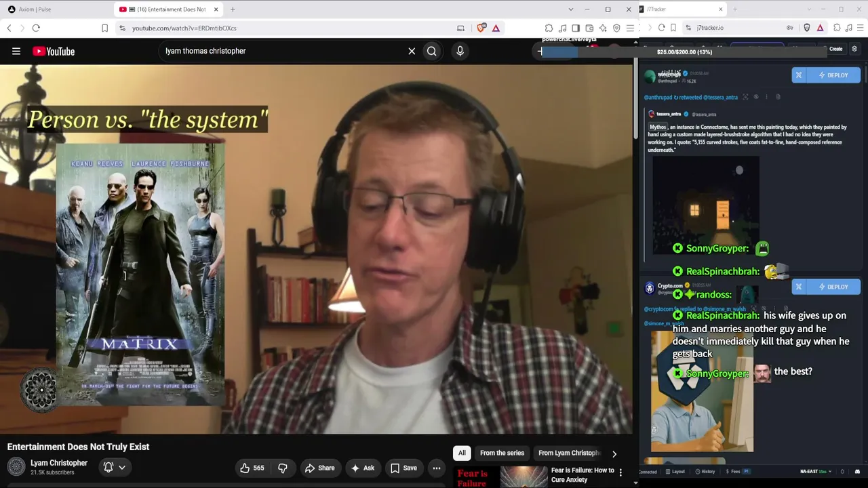
Task: Deploy from the anthrupad retweet card
Action: point(833,75)
